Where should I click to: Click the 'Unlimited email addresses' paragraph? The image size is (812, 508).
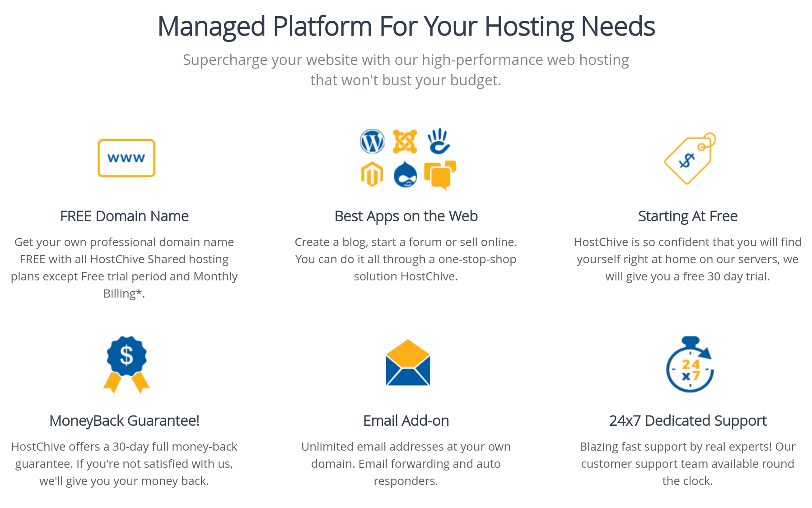coord(406,464)
